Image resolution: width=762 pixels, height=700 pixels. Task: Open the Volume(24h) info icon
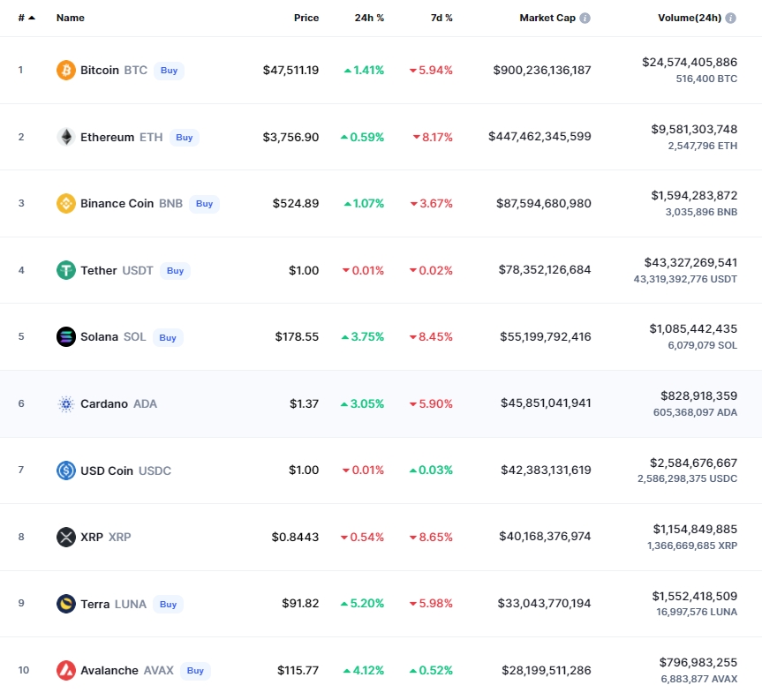[730, 18]
